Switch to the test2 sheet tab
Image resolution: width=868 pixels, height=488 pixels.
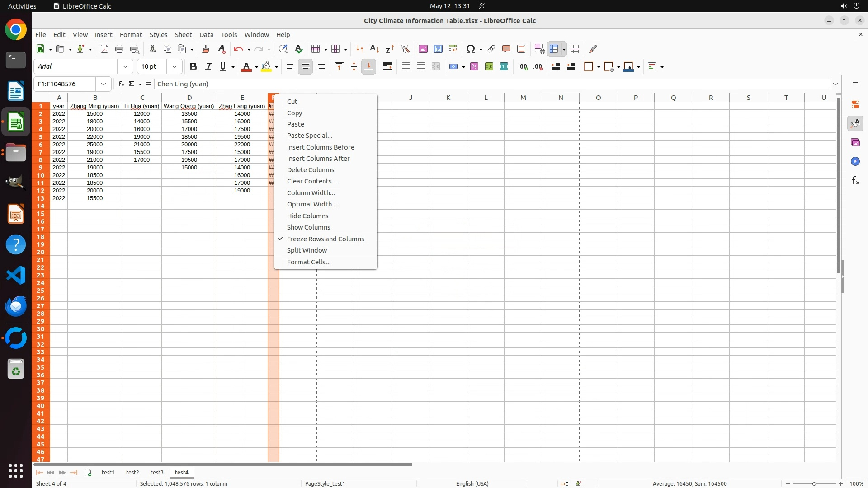[x=132, y=473]
